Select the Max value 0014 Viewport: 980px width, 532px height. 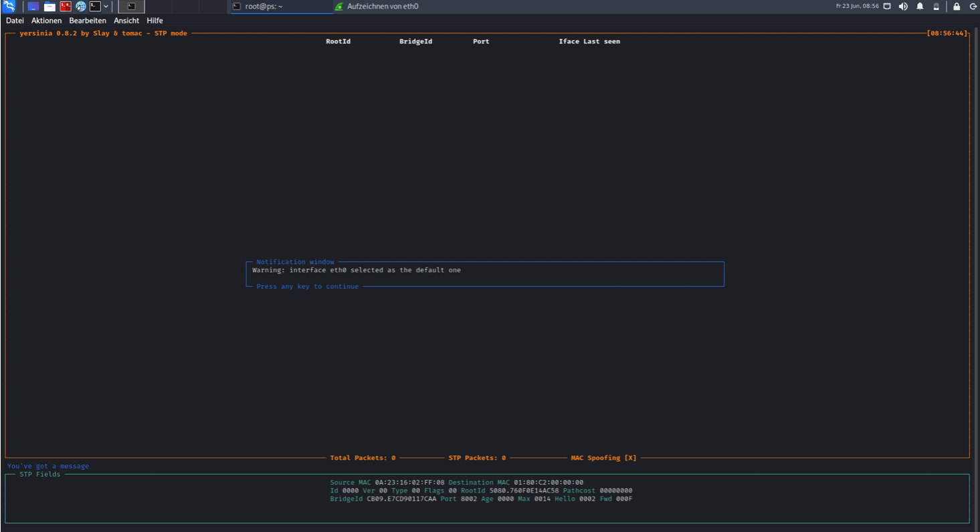543,499
